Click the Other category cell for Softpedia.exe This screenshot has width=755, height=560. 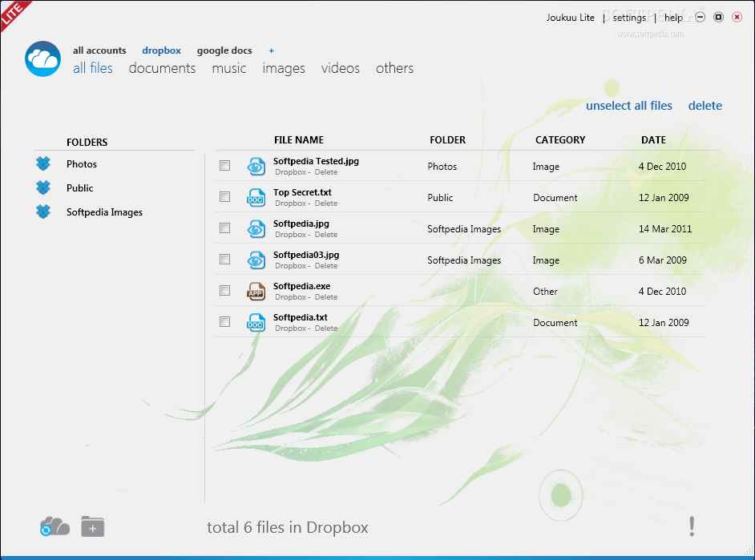point(545,292)
